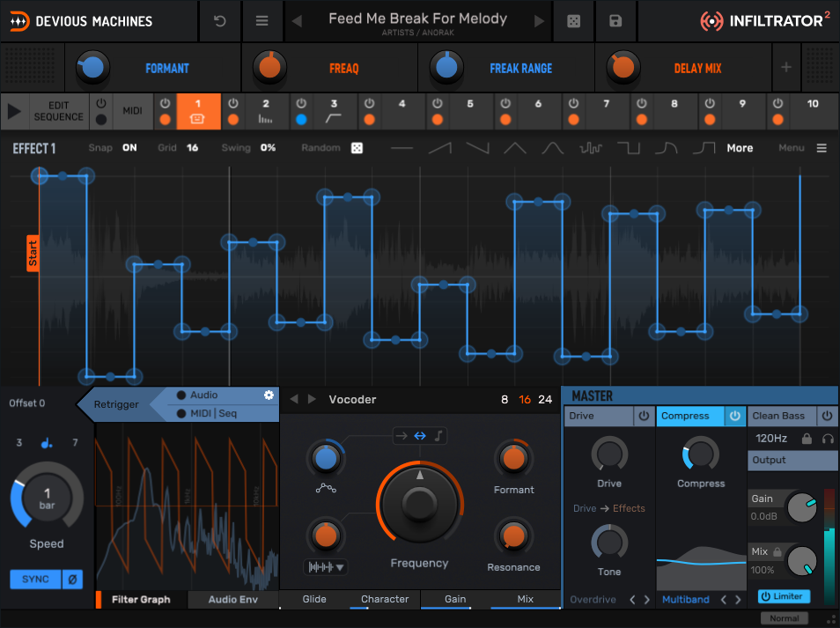Screen dimensions: 840x628
Task: Open the waveform type dropdown in Vocoder
Action: pos(326,567)
